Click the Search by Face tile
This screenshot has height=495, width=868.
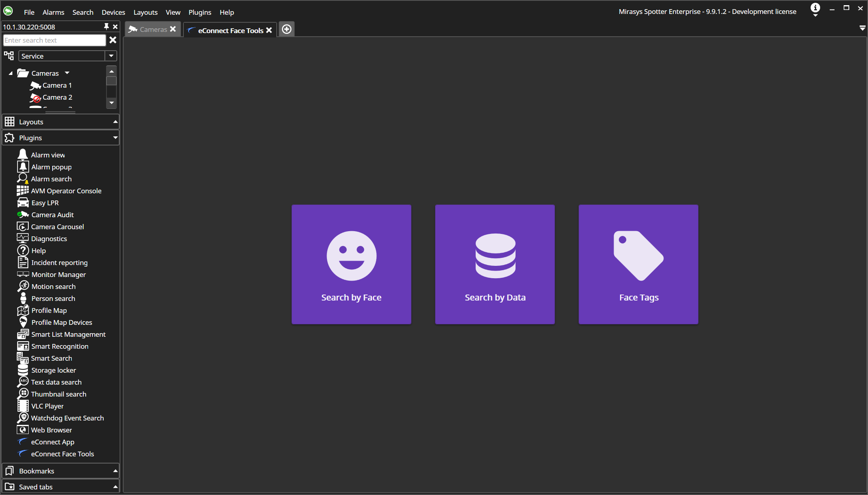[x=351, y=264]
